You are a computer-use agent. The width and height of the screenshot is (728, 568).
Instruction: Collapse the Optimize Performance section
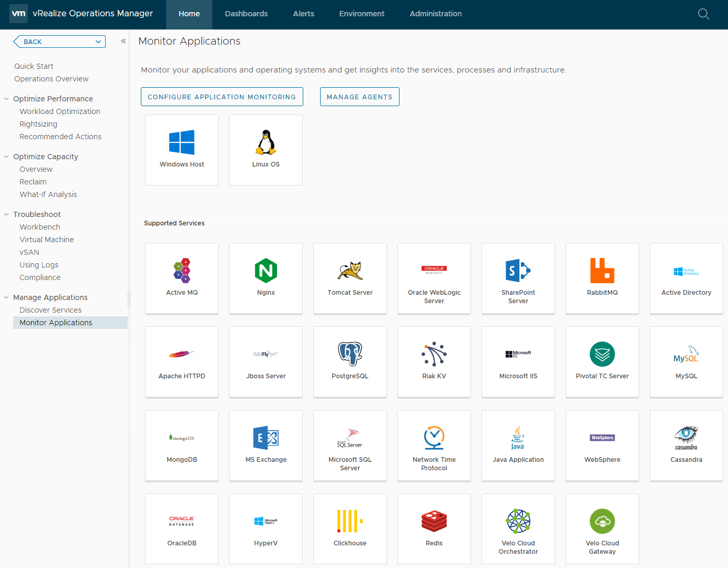[5, 98]
